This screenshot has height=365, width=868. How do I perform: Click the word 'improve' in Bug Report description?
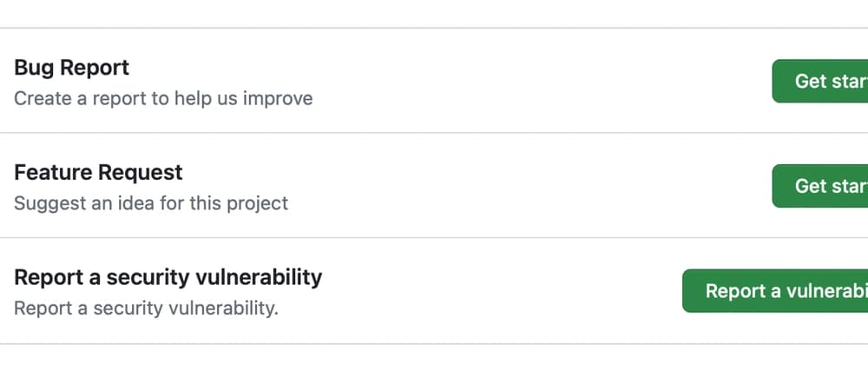(x=278, y=98)
